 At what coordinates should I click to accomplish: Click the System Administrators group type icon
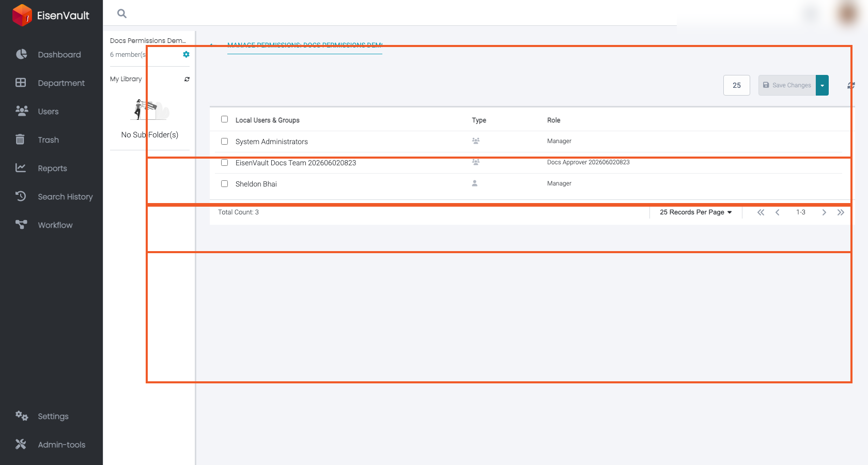point(476,141)
